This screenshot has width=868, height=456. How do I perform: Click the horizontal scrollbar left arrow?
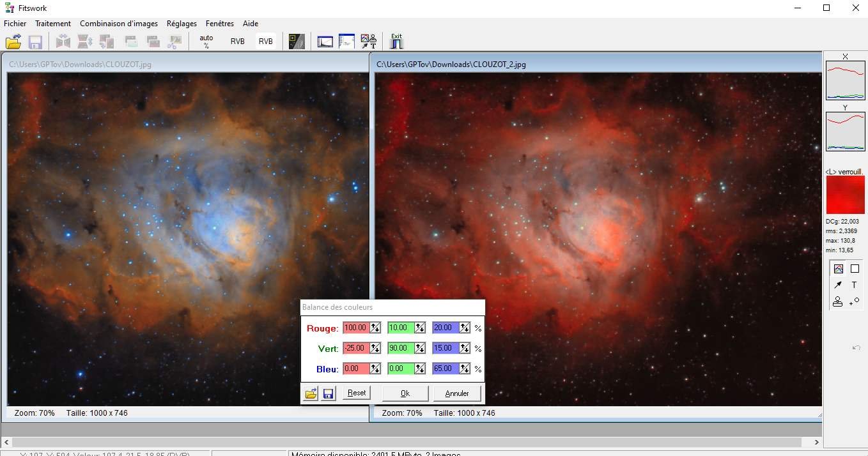[x=6, y=442]
